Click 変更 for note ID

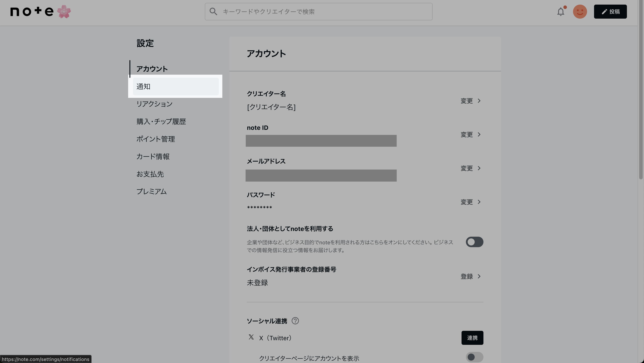471,134
